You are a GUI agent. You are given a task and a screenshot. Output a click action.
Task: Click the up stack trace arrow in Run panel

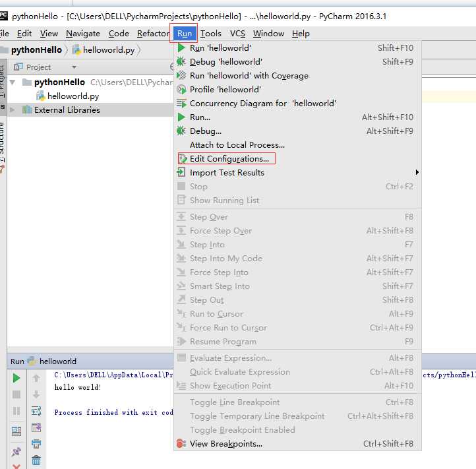36,378
